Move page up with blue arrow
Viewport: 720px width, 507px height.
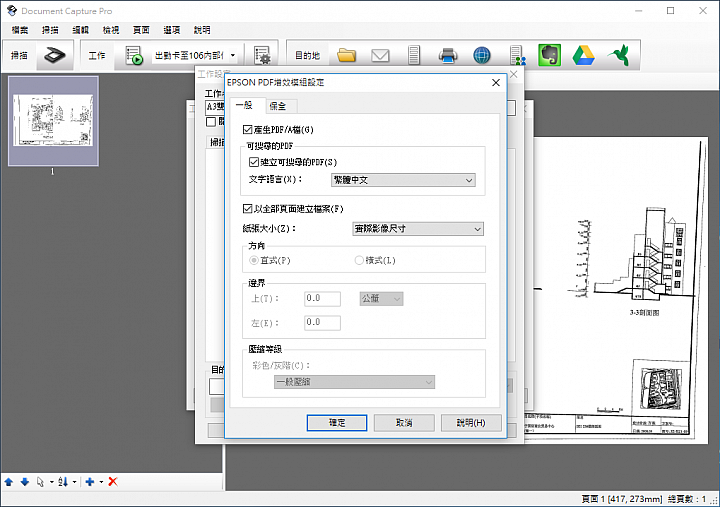point(9,482)
